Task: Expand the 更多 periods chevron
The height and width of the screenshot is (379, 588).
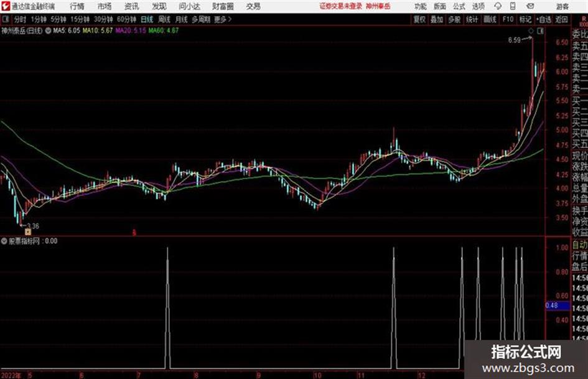Action: (230, 19)
